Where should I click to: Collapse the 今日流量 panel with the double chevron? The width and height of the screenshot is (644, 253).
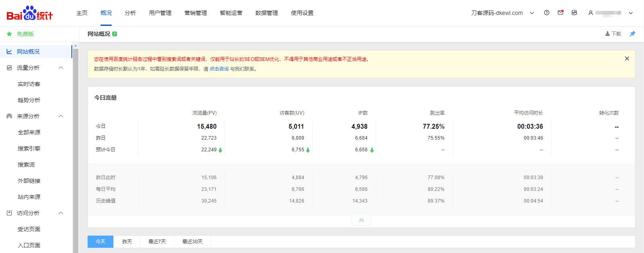[x=361, y=220]
